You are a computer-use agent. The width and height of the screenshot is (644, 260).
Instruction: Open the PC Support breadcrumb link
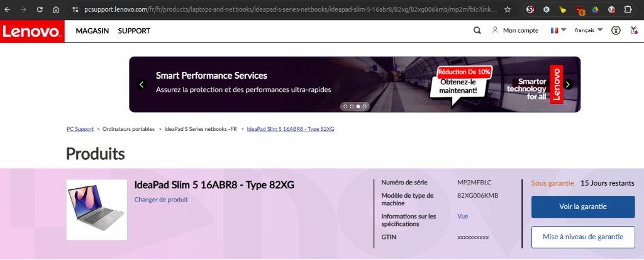tap(80, 129)
